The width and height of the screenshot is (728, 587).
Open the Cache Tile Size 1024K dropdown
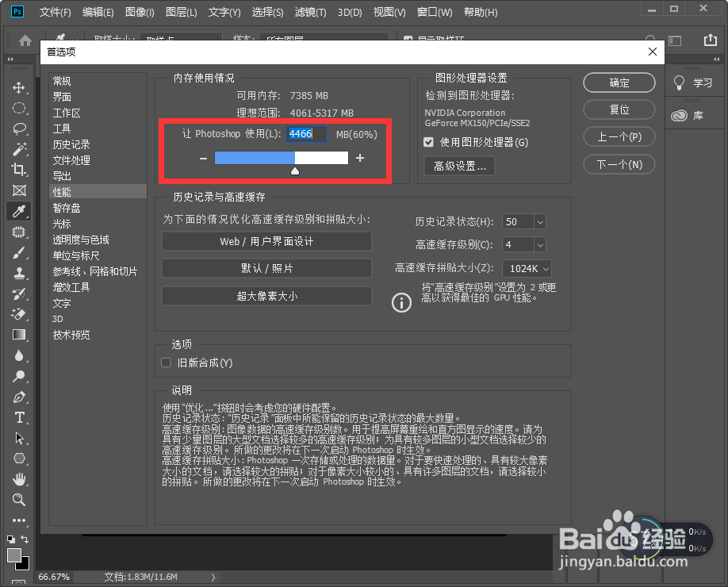click(527, 268)
